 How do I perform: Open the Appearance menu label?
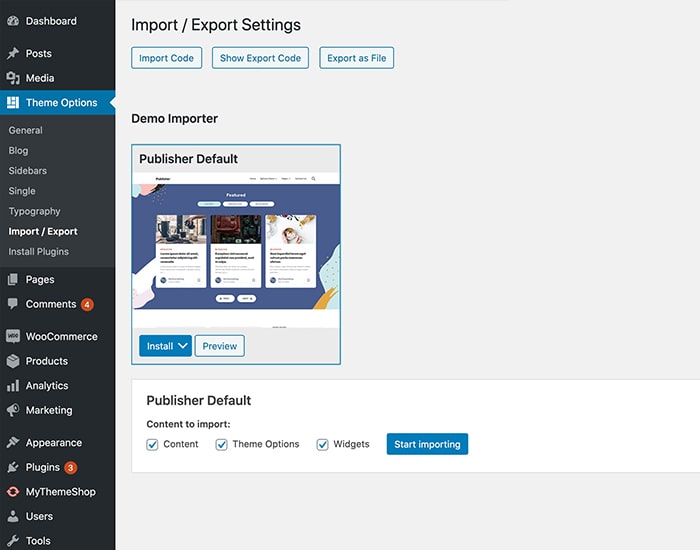[x=54, y=442]
